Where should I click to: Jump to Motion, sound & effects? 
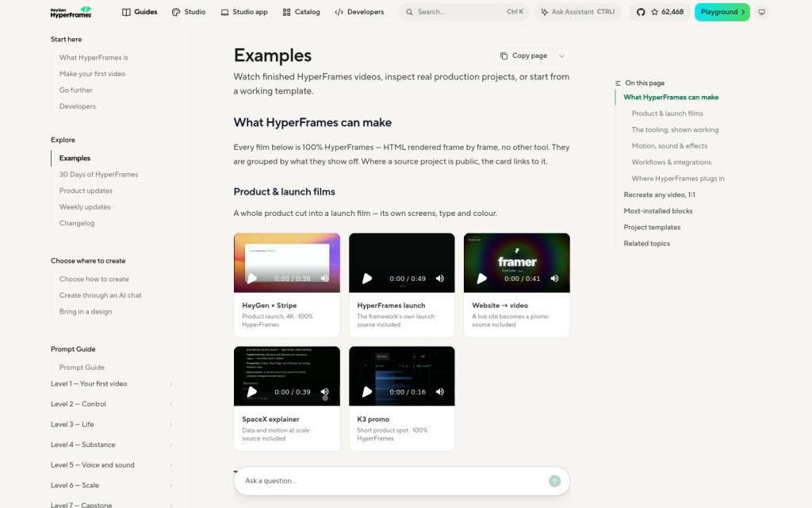point(669,146)
